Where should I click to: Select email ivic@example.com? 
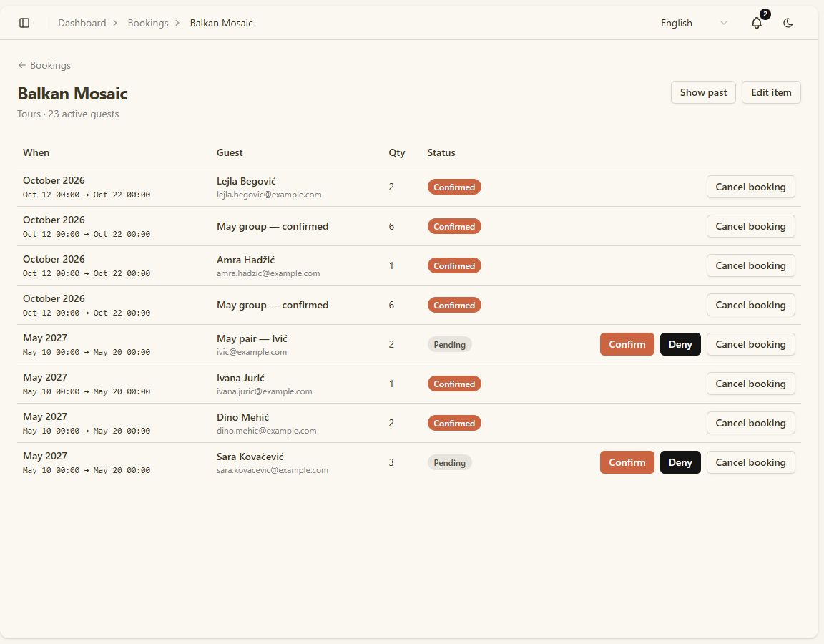point(252,352)
